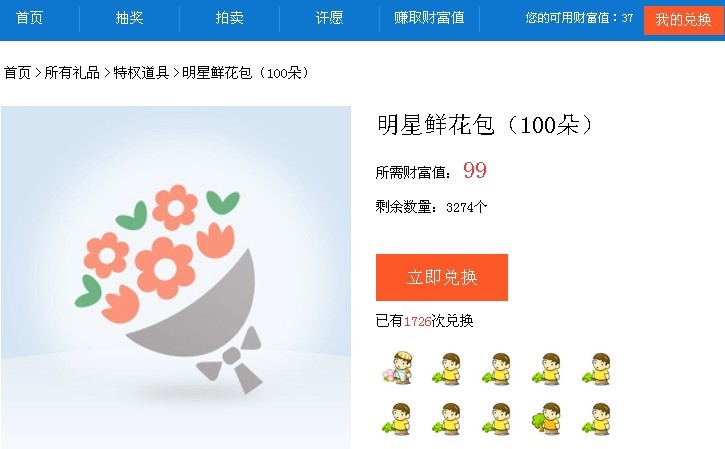Click the first avatar in the bottom row

398,418
